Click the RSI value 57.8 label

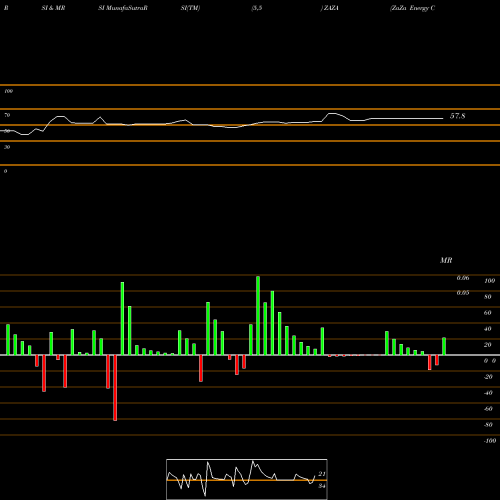[457, 116]
